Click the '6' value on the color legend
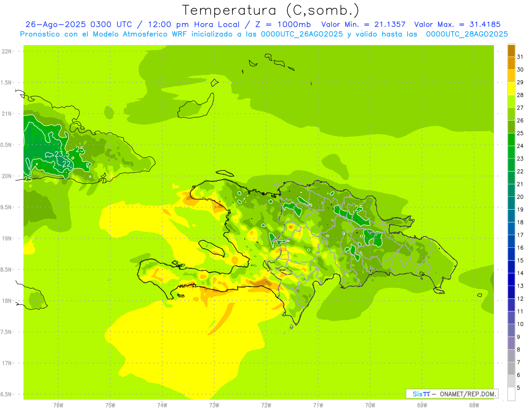 519,375
